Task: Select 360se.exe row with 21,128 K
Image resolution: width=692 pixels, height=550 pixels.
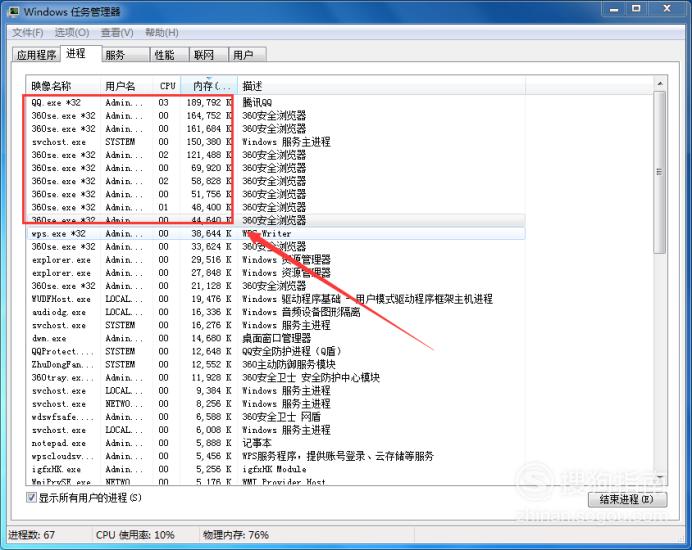Action: [x=276, y=286]
